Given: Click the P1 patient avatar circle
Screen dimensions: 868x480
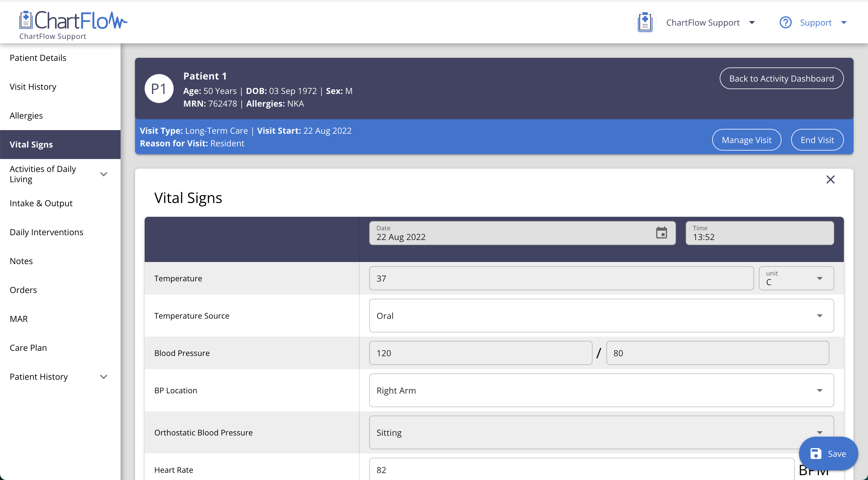Looking at the screenshot, I should pos(159,89).
